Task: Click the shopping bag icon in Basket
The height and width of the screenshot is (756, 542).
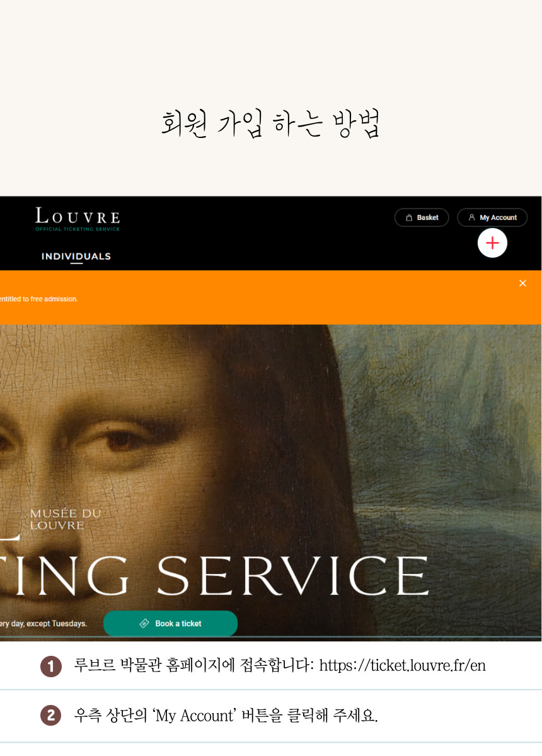Action: (x=409, y=217)
